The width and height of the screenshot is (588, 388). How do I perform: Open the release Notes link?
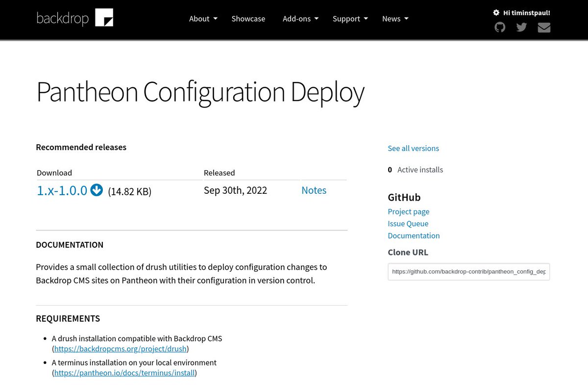pos(314,190)
